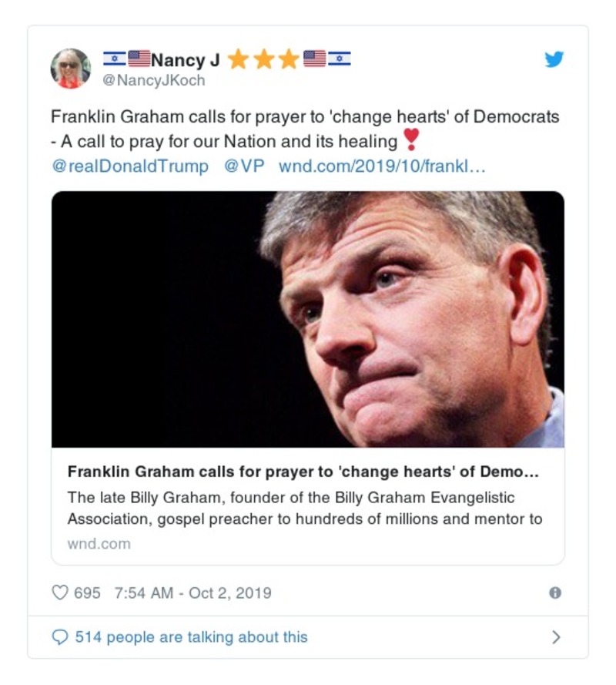Click the 695 likes count
The image size is (616, 685).
pos(87,593)
